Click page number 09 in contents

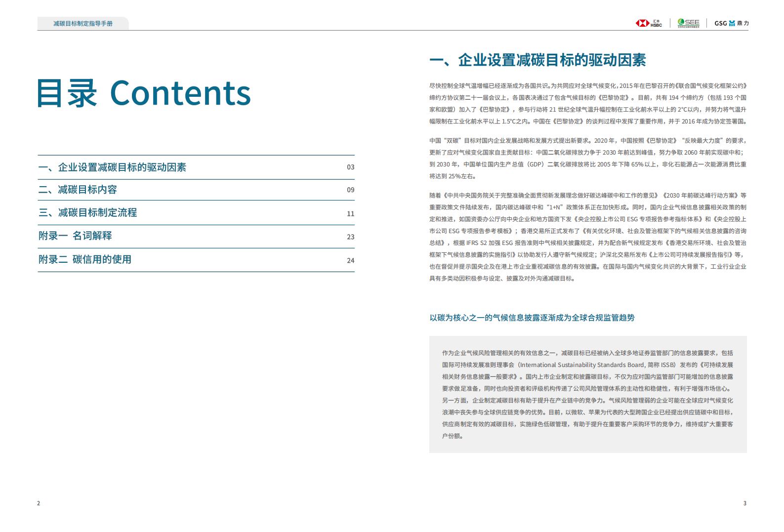tap(350, 190)
